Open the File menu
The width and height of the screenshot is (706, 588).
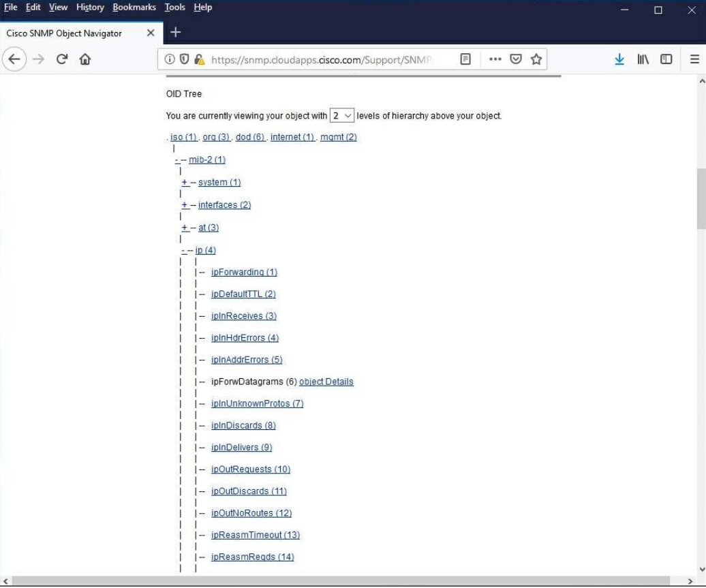click(10, 7)
